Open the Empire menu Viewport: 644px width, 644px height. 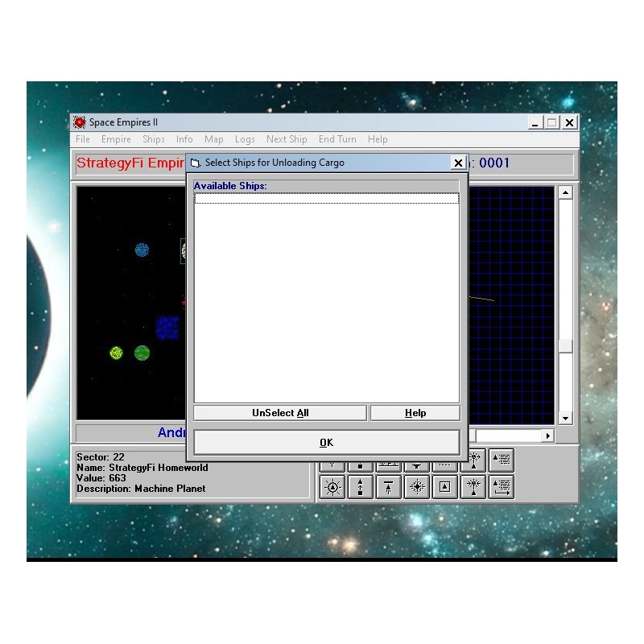pos(116,139)
